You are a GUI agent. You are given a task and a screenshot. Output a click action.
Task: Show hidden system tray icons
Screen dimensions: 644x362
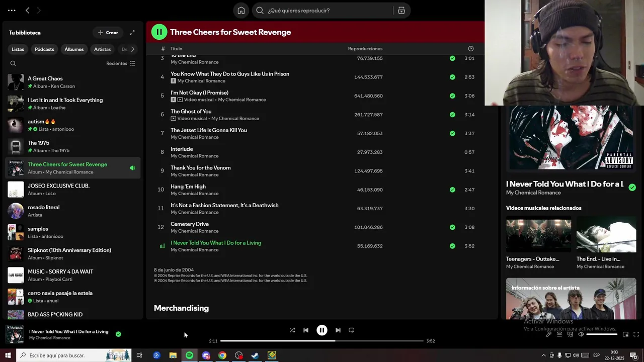click(x=543, y=355)
